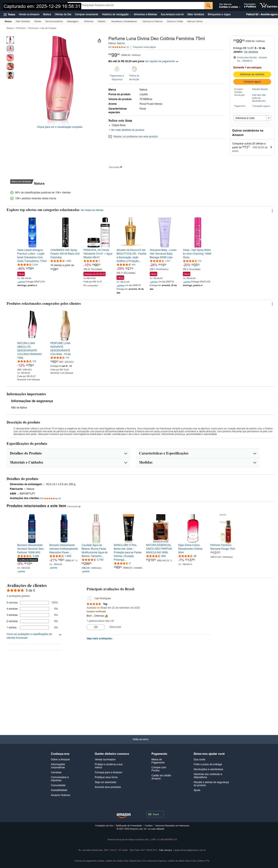Image resolution: width=278 pixels, height=868 pixels.
Task: Expand the Medidas specifications section
Action: [198, 463]
